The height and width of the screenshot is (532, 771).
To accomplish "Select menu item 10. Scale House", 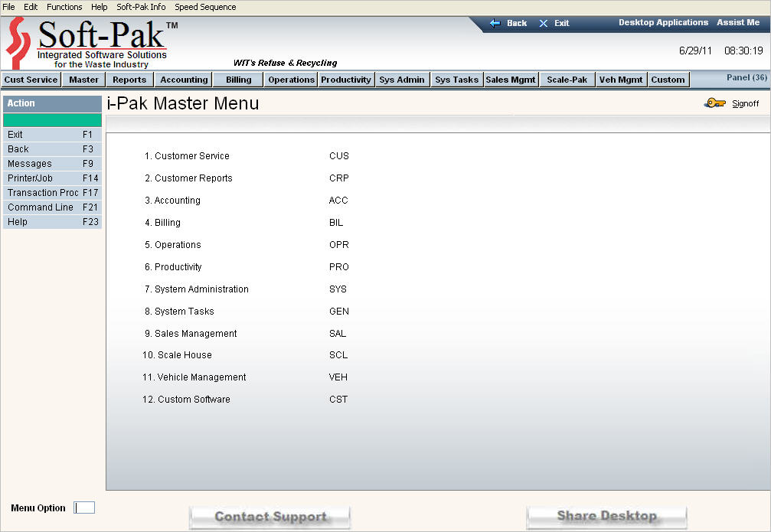I will (177, 355).
